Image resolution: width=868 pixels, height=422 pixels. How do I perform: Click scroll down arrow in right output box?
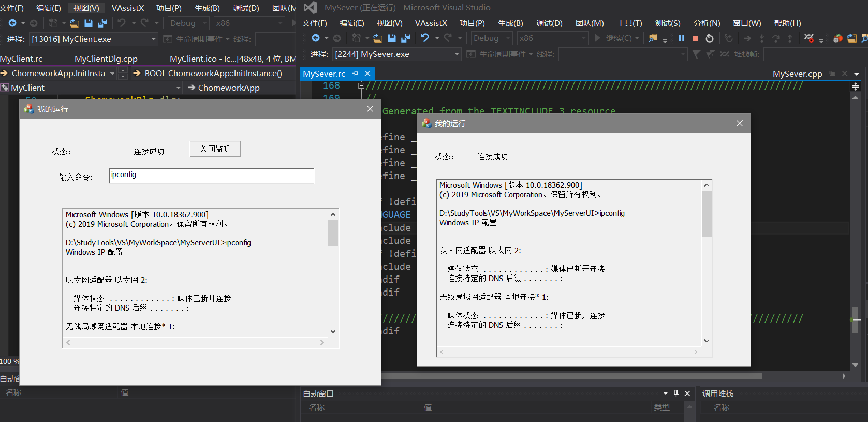[707, 341]
